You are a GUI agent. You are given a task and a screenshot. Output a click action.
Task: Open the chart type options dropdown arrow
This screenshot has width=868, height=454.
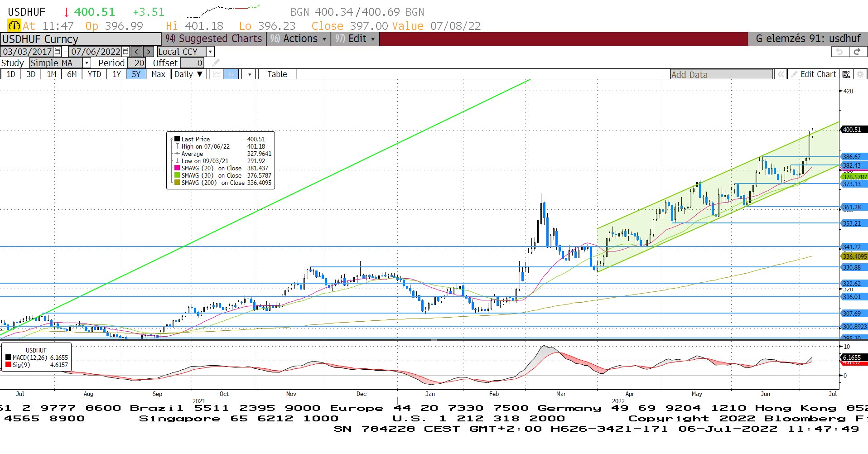pos(249,74)
